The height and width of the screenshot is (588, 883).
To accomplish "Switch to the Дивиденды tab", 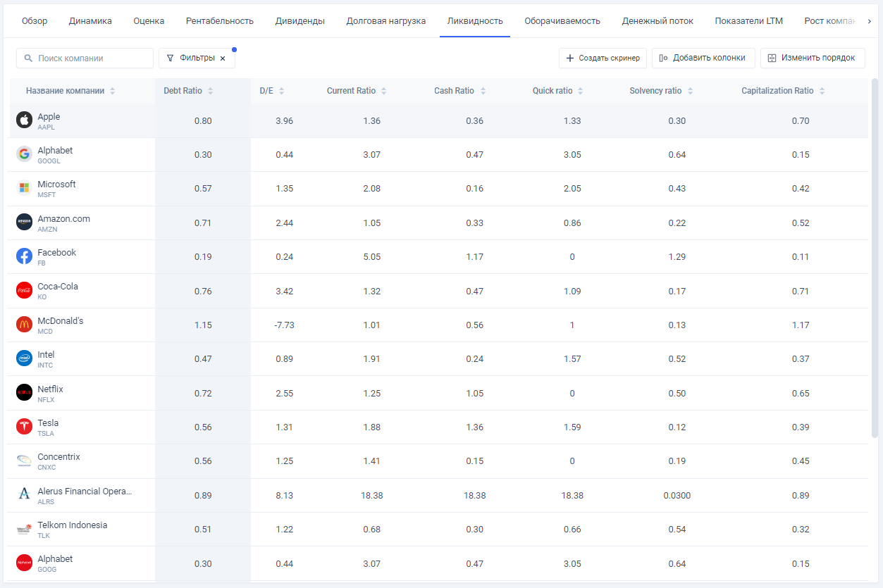I will click(300, 21).
